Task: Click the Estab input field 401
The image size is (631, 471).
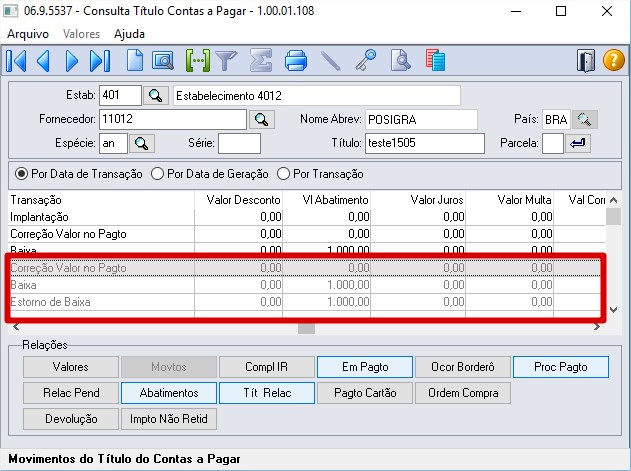Action: click(x=120, y=95)
